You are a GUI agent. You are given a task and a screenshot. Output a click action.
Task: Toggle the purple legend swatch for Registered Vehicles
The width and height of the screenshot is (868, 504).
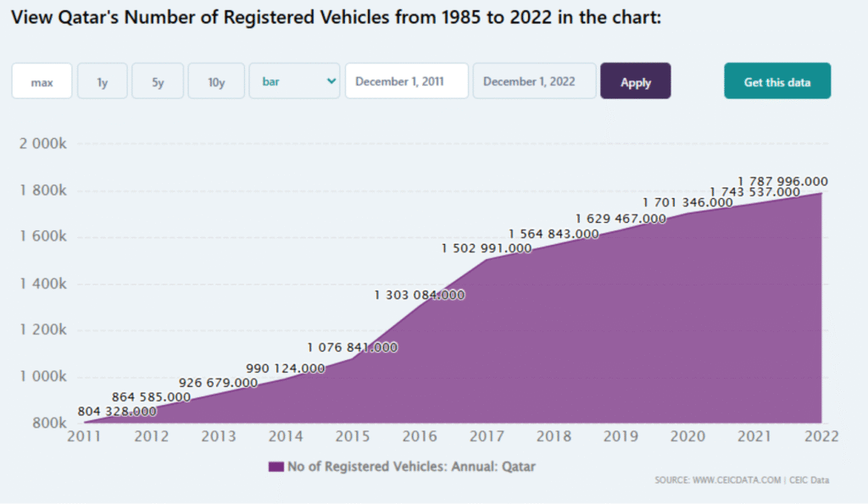(x=275, y=466)
